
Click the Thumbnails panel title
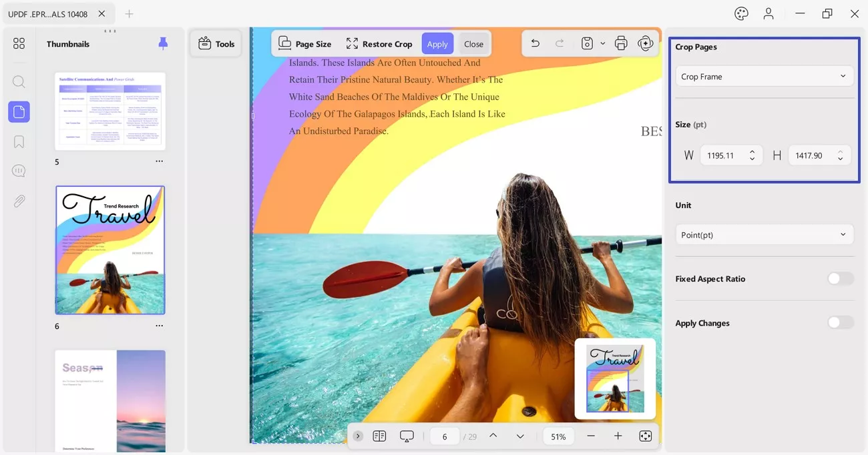point(68,44)
